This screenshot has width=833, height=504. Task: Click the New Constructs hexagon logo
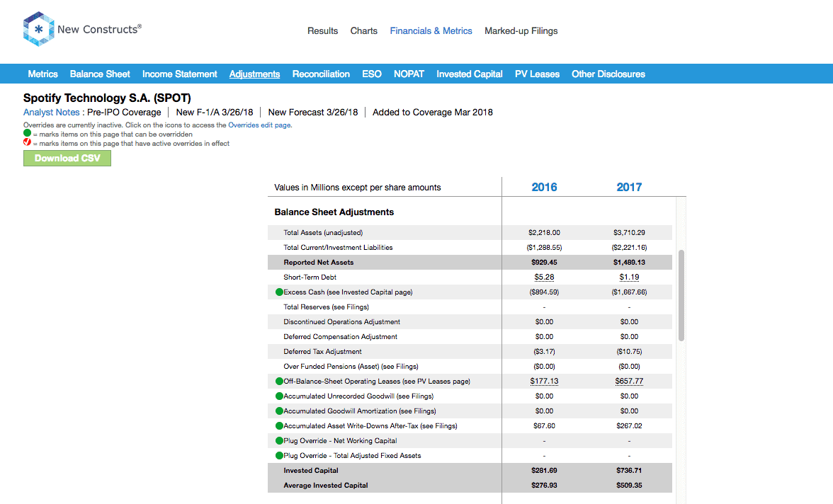39,29
